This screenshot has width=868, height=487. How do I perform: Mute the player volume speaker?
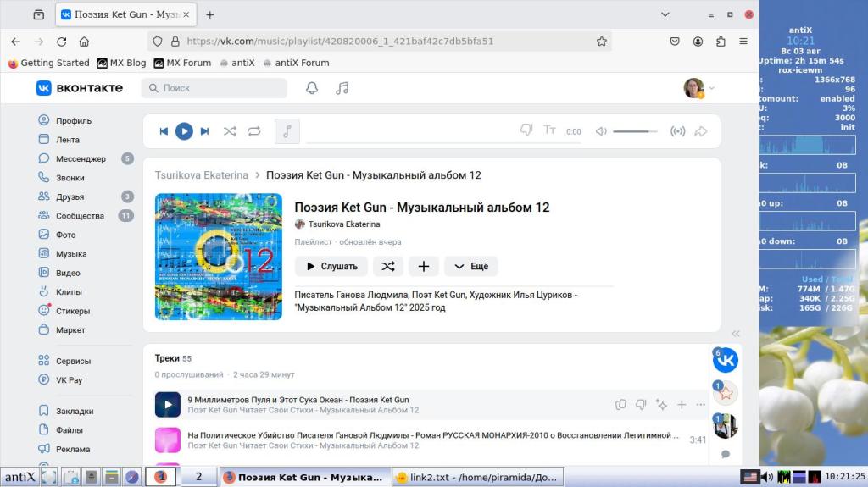[601, 131]
